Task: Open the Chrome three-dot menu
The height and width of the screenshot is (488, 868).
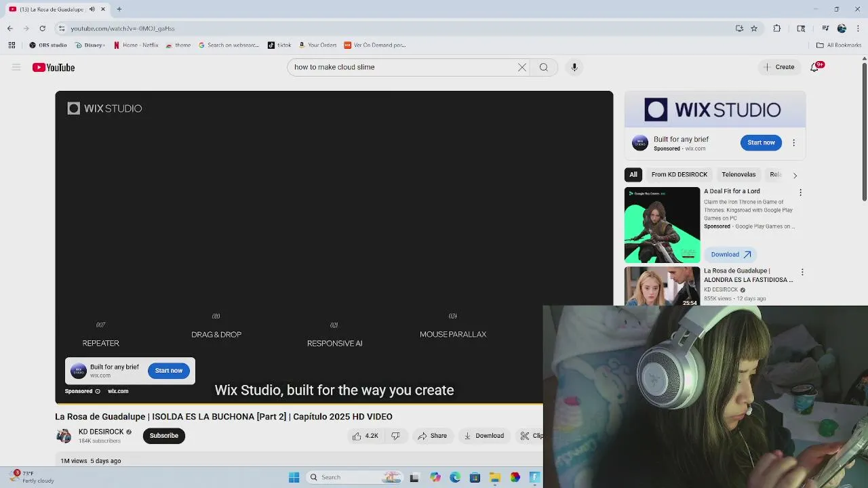Action: tap(857, 28)
